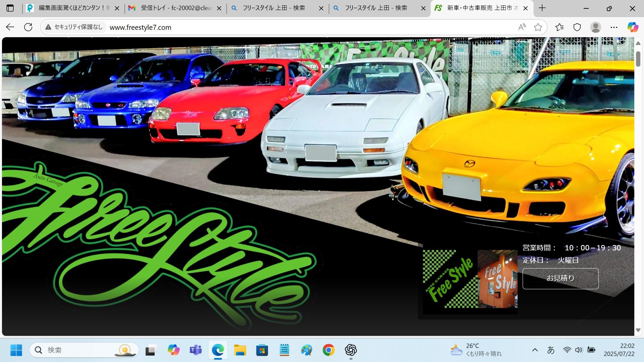Screen dimensions: 644x362
Task: Launch Copilot from the taskbar
Action: [173, 350]
